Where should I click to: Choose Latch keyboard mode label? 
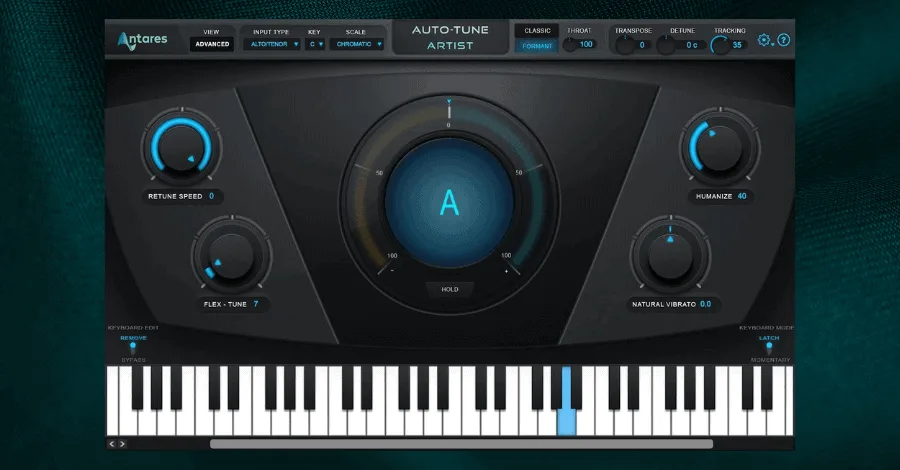click(769, 338)
